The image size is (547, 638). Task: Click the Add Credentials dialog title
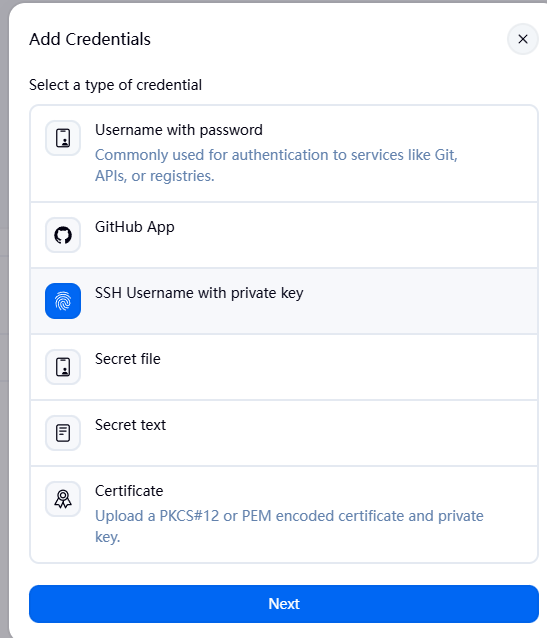[90, 39]
